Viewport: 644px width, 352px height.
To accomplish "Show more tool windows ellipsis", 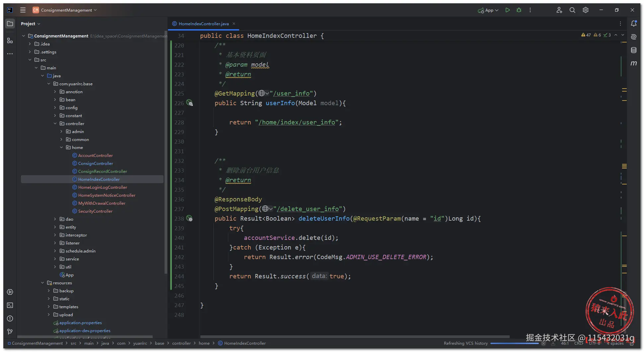I will (x=10, y=54).
